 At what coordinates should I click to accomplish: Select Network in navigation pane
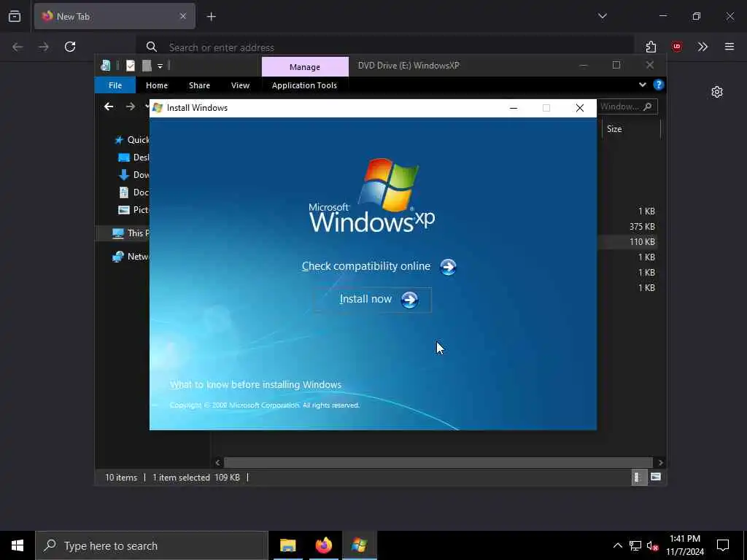coord(130,256)
